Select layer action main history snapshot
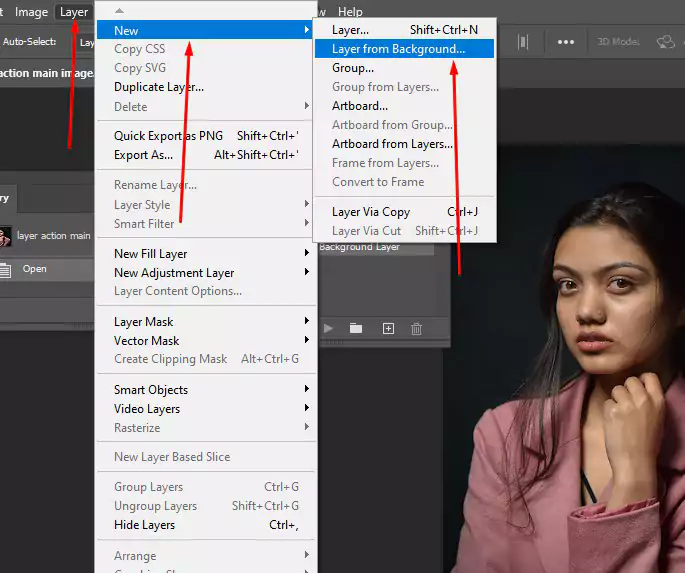This screenshot has width=685, height=573. point(47,236)
